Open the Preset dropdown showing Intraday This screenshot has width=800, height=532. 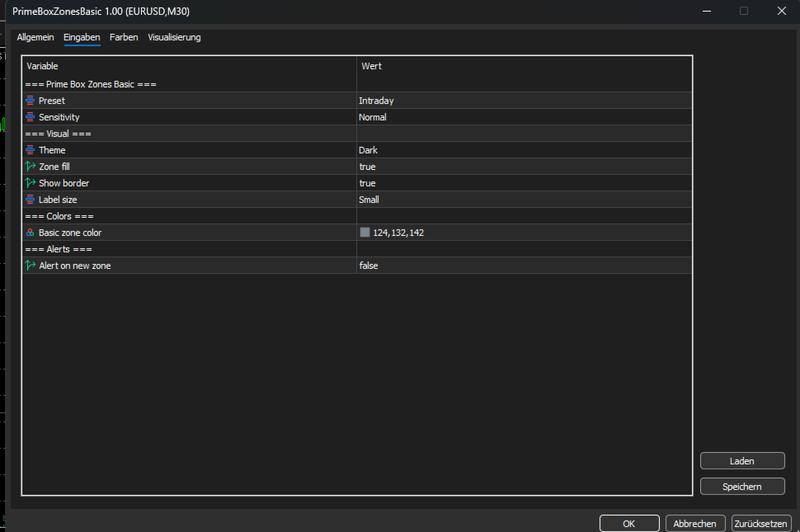tap(524, 101)
